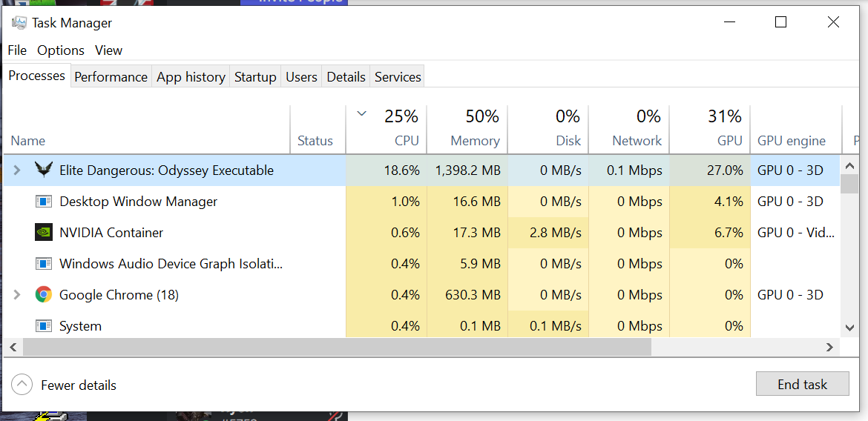Collapse view with Fewer details arrow icon
The height and width of the screenshot is (421, 868).
21,385
